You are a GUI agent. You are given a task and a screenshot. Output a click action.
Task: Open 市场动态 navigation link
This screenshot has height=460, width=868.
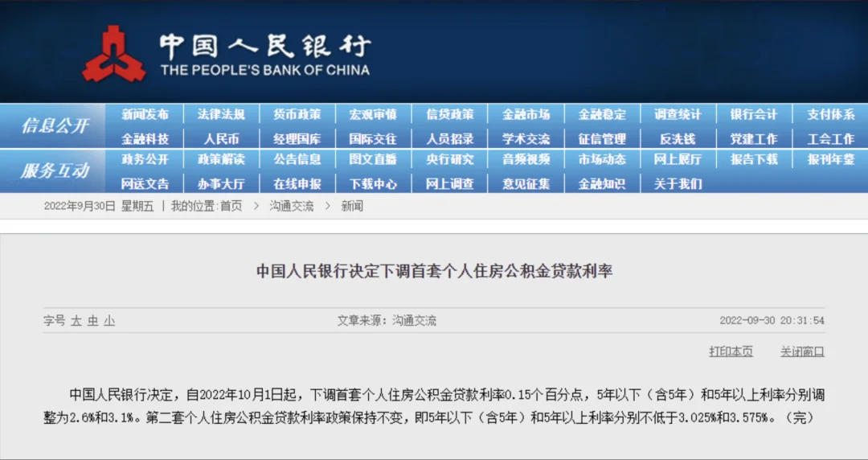602,159
